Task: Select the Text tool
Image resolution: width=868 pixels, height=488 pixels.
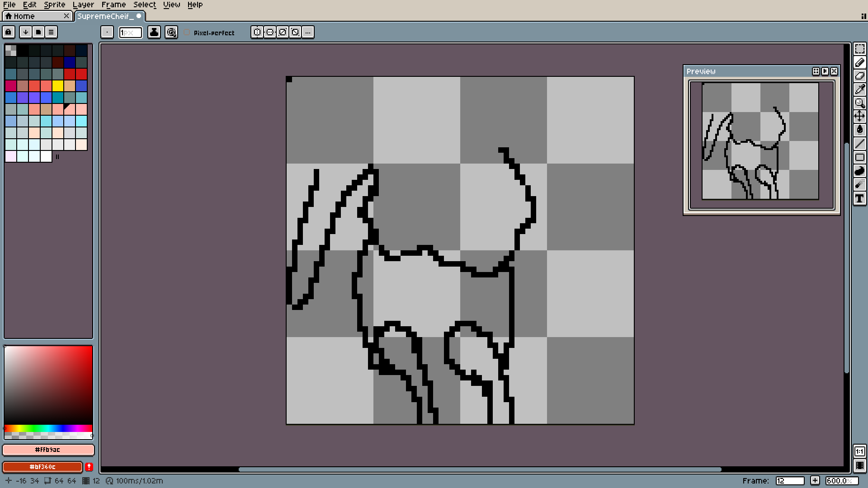Action: (859, 198)
